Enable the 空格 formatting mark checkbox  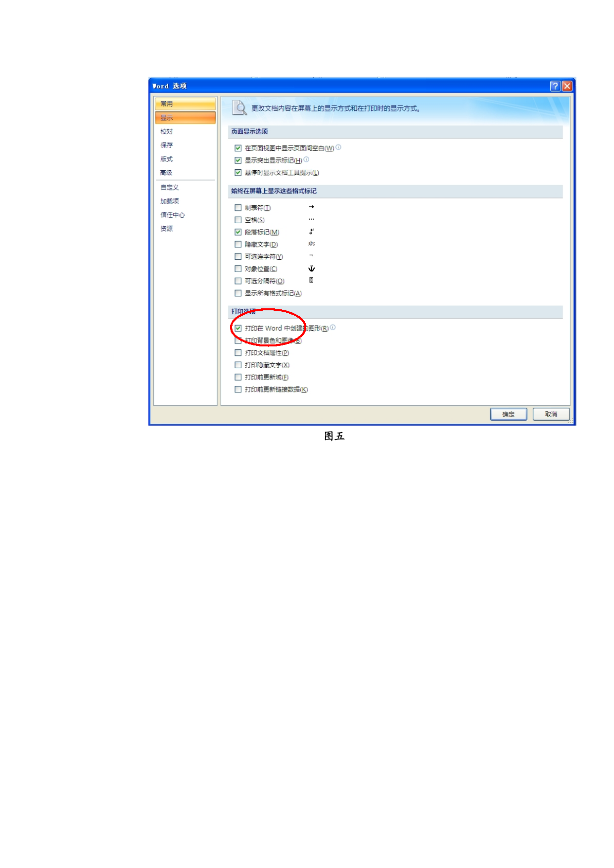238,220
